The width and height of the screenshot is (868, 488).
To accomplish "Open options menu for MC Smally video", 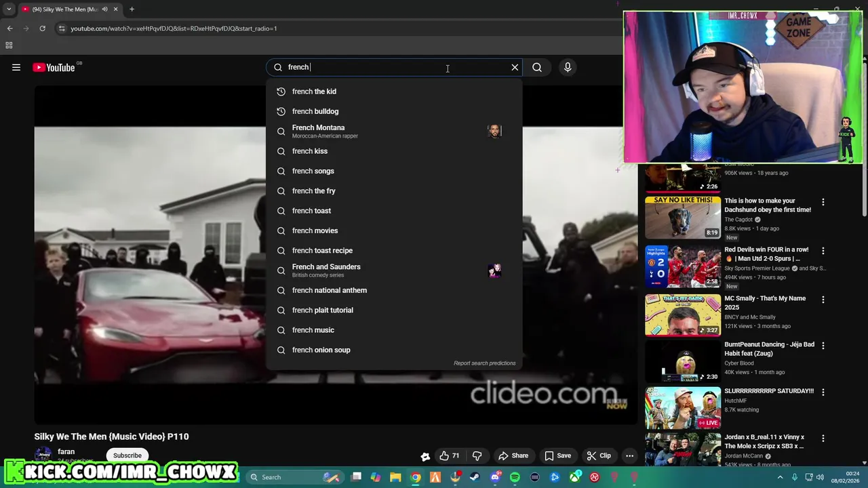I will click(823, 300).
